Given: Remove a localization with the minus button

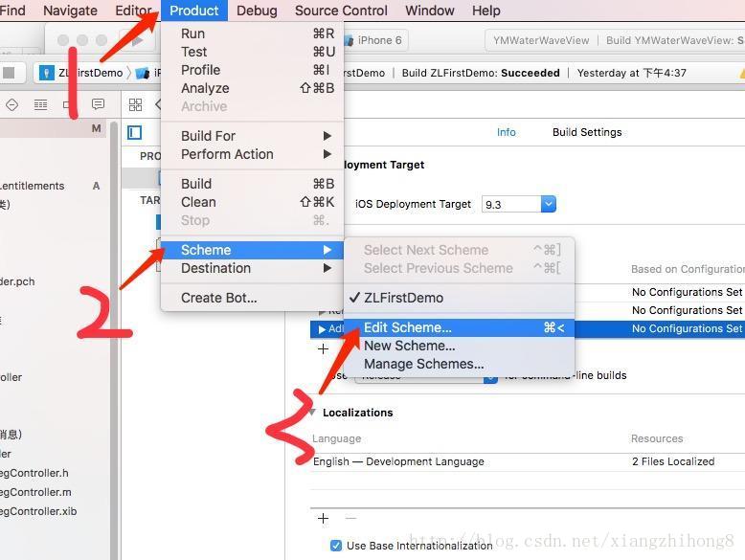Looking at the screenshot, I should coord(350,518).
